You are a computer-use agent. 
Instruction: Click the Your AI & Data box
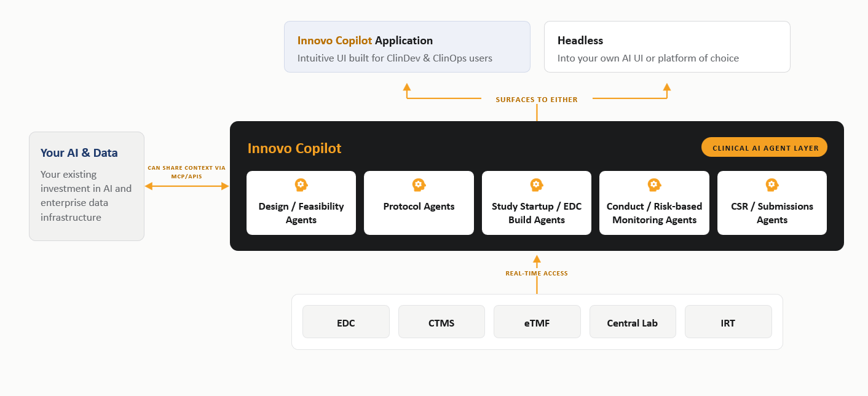point(87,186)
